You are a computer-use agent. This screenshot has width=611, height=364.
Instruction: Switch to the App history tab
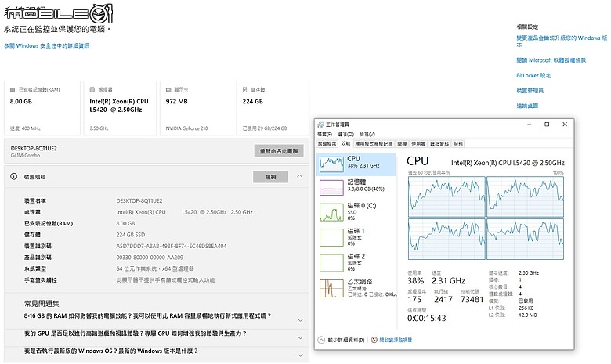[x=374, y=144]
